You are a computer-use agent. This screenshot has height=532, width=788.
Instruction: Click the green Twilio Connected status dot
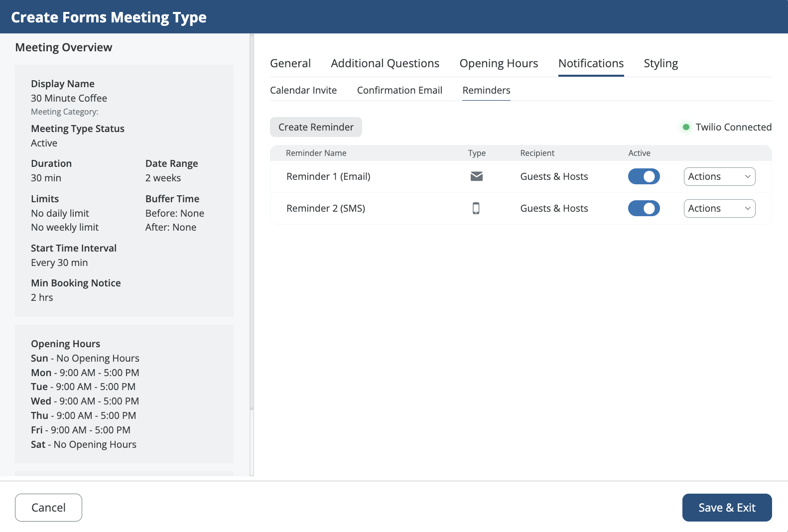click(x=686, y=127)
